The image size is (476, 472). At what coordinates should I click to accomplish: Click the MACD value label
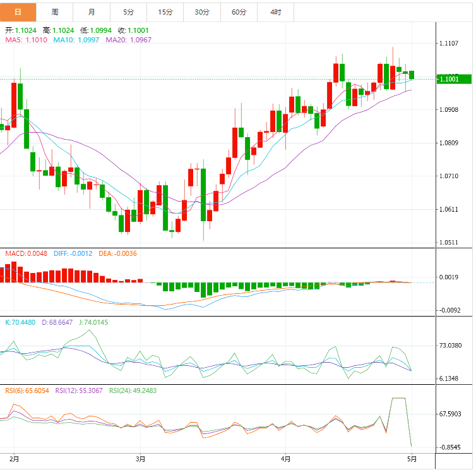click(x=26, y=253)
